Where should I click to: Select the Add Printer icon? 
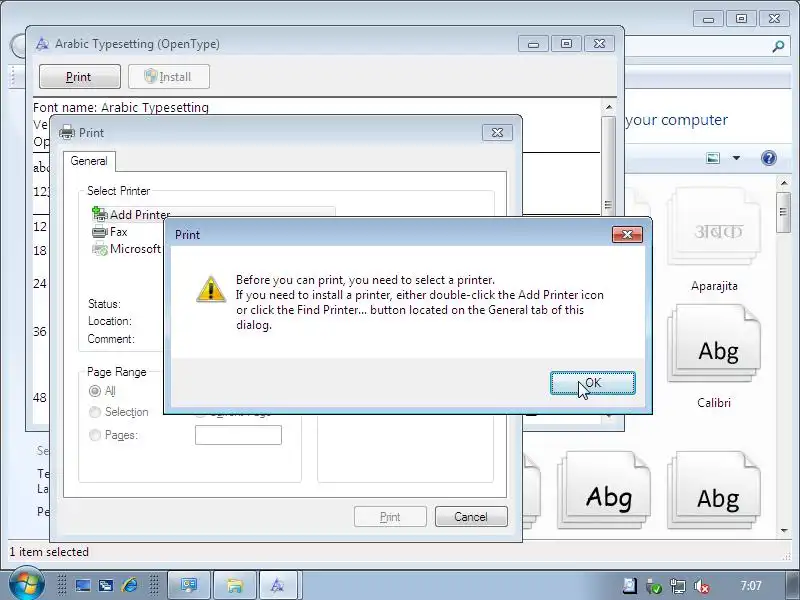click(99, 214)
